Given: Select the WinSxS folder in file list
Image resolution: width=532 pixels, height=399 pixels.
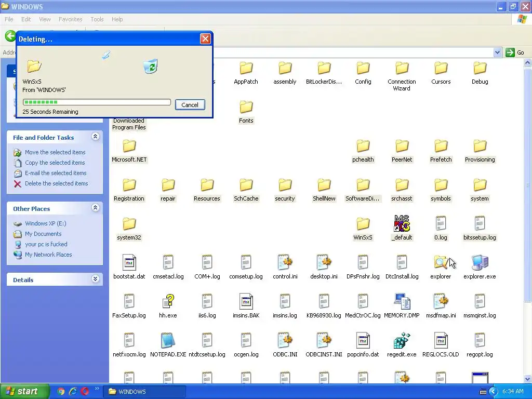Looking at the screenshot, I should (x=363, y=229).
